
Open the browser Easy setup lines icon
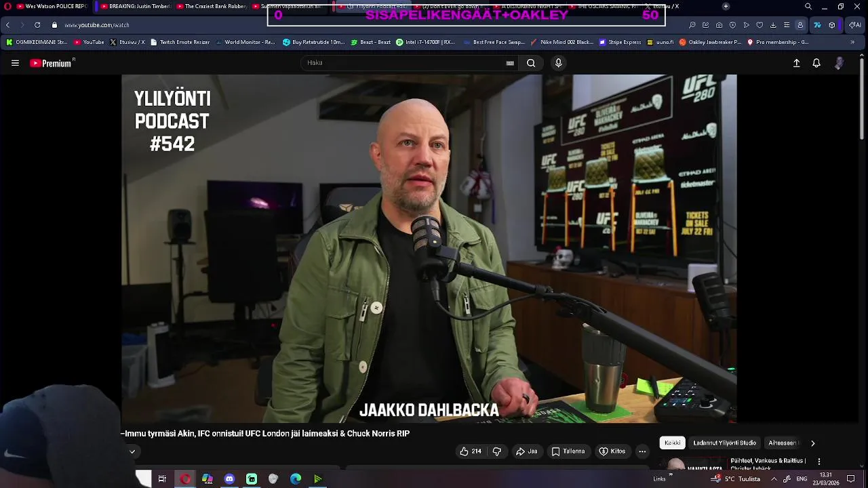(x=787, y=25)
